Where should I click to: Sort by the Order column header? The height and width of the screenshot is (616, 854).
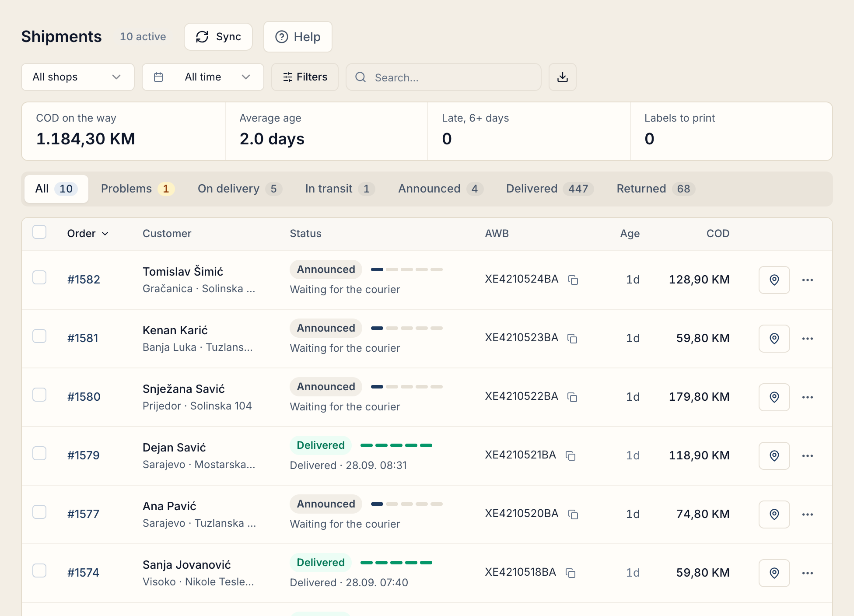tap(87, 234)
